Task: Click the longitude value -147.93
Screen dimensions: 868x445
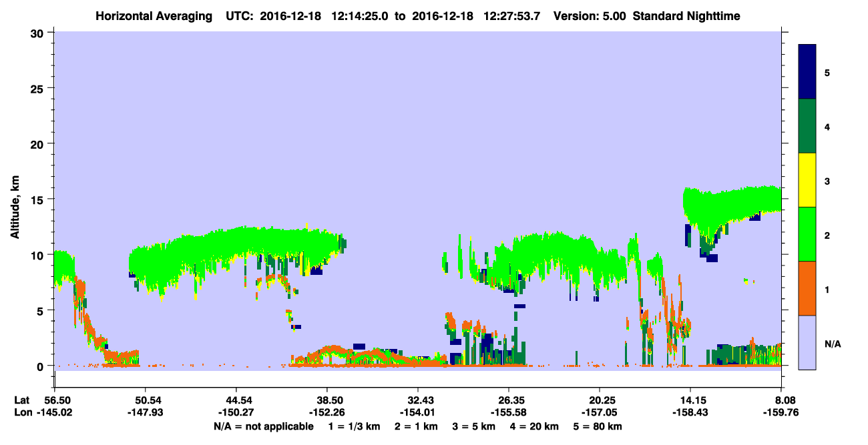Action: coord(146,412)
